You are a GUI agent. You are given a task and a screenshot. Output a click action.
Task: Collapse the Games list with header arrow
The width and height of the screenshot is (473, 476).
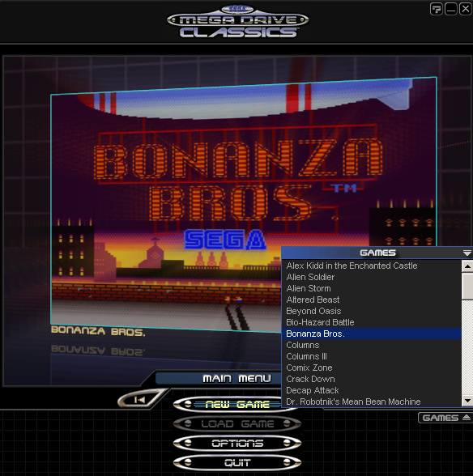(x=467, y=253)
